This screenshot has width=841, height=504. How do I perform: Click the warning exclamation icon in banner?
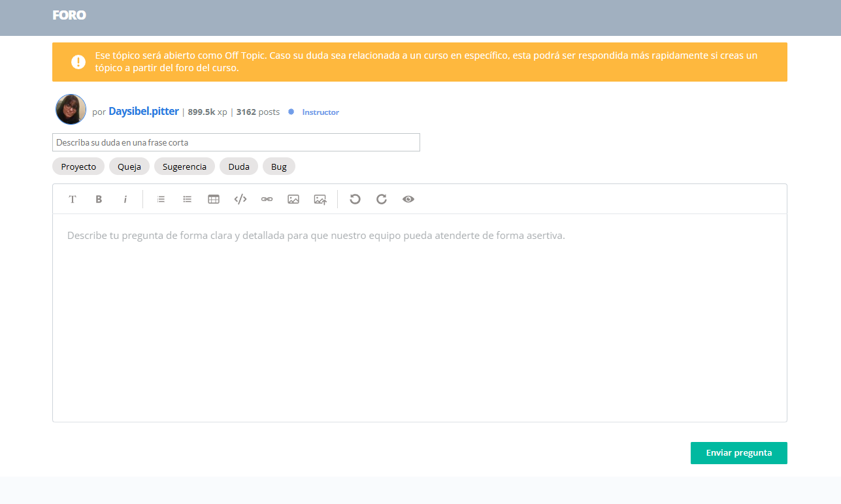[78, 62]
